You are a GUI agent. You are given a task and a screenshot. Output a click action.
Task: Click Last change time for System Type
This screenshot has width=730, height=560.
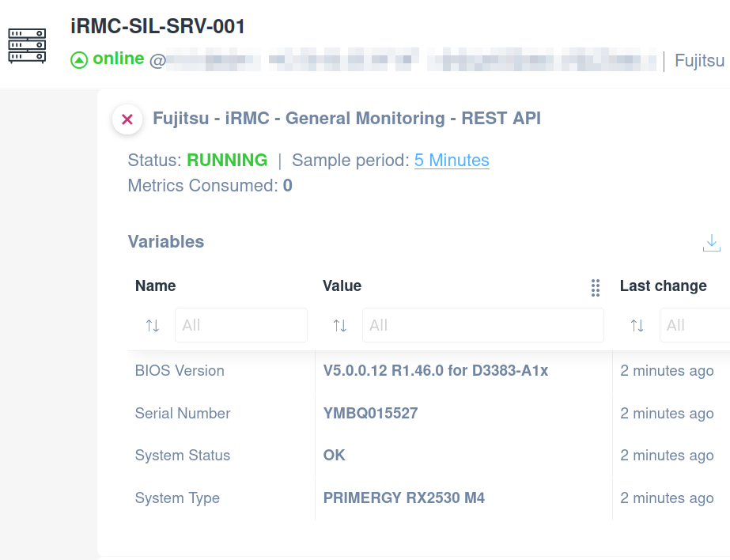click(668, 498)
